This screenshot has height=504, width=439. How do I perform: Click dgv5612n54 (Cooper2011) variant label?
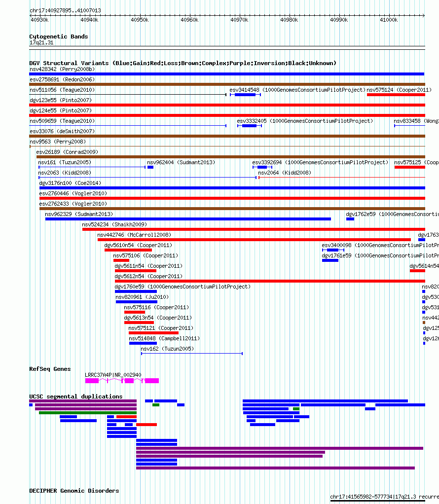[x=148, y=276]
